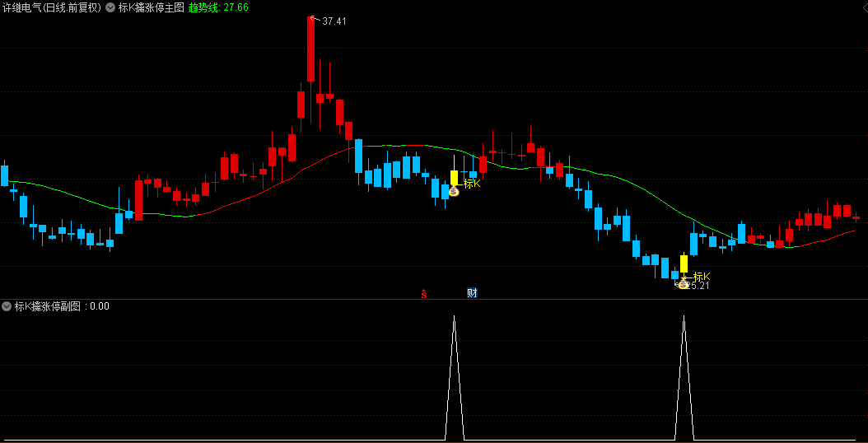Click the 25.21 low price marker
Viewport: 868px width, 443px height.
pos(698,286)
